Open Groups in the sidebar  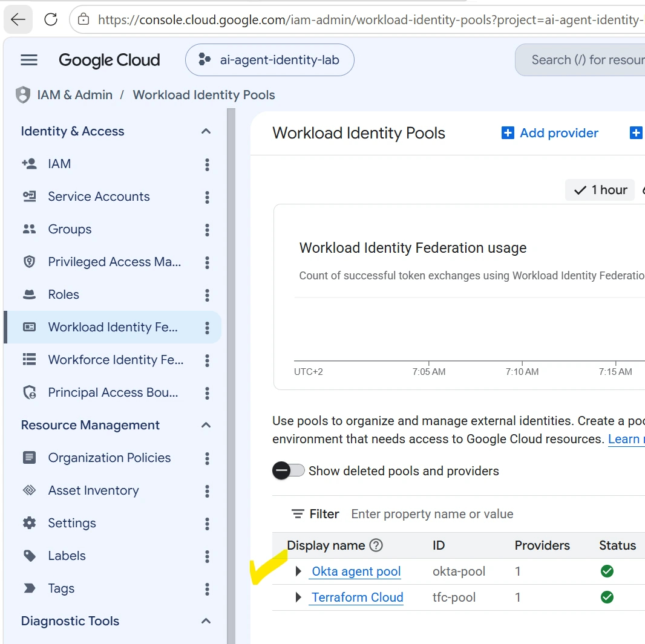[70, 229]
